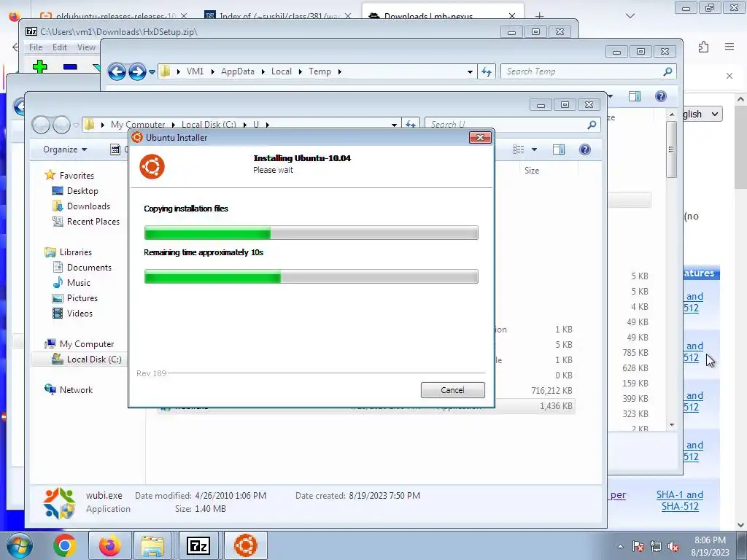The height and width of the screenshot is (560, 747).
Task: Refresh the Temp folder view
Action: (487, 71)
